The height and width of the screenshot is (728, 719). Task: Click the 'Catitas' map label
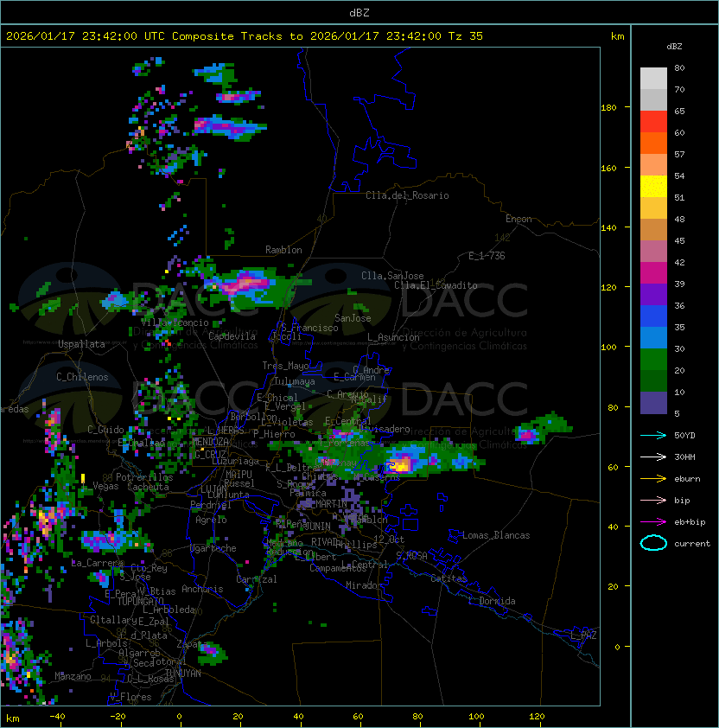449,578
